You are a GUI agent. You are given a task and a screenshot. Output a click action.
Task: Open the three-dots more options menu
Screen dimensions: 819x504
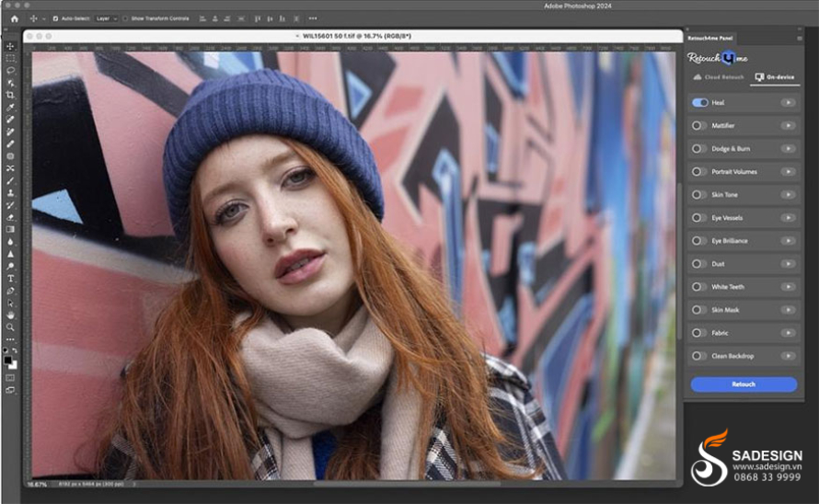tap(313, 18)
